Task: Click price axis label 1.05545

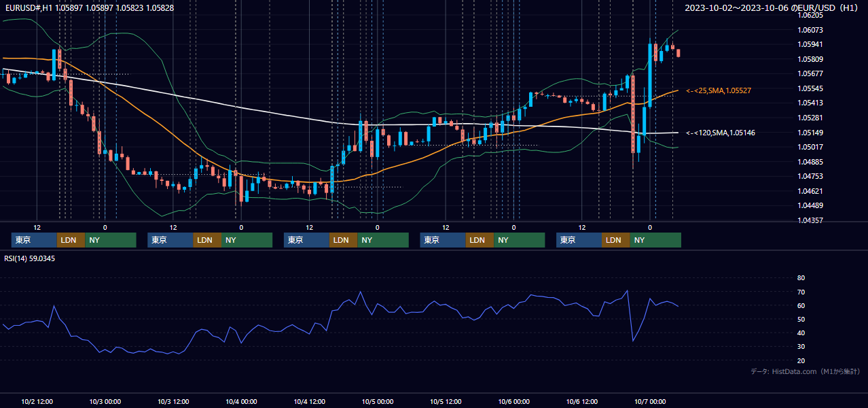Action: tap(810, 89)
